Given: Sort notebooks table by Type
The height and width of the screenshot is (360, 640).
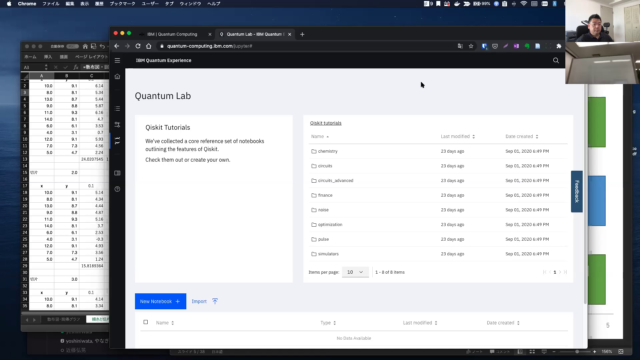Looking at the screenshot, I should [x=328, y=323].
